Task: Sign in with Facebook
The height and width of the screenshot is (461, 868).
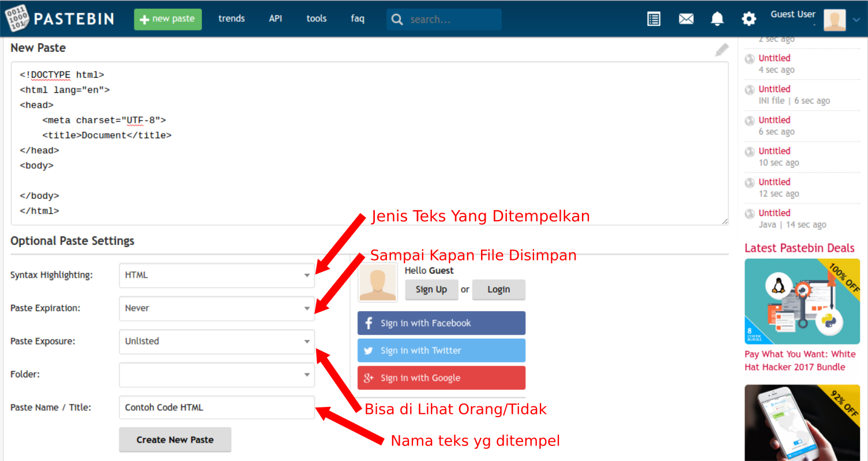Action: pyautogui.click(x=441, y=323)
